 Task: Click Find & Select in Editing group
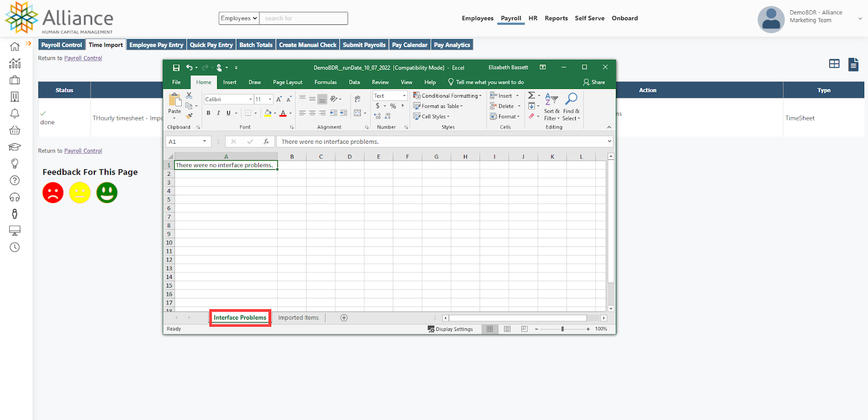pos(571,107)
